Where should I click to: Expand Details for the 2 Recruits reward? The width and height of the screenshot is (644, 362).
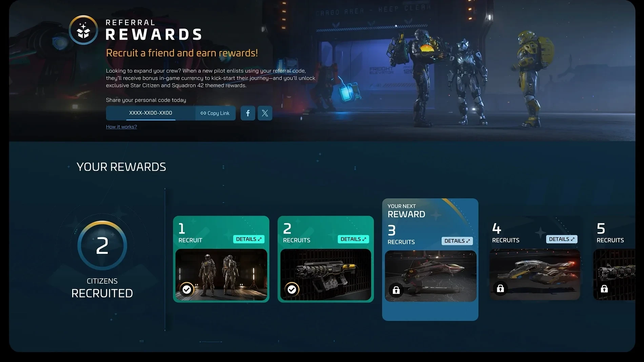pos(353,239)
